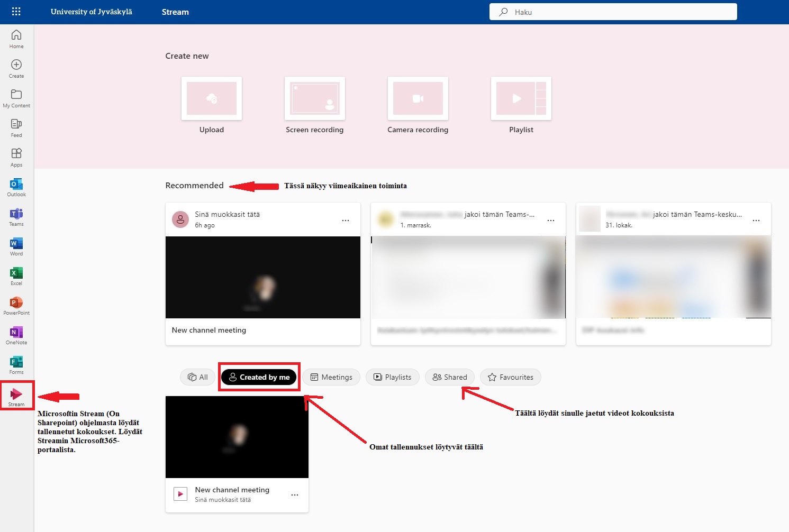Viewport: 789px width, 532px height.
Task: Expand options for the 1. marrask. card
Action: click(551, 221)
